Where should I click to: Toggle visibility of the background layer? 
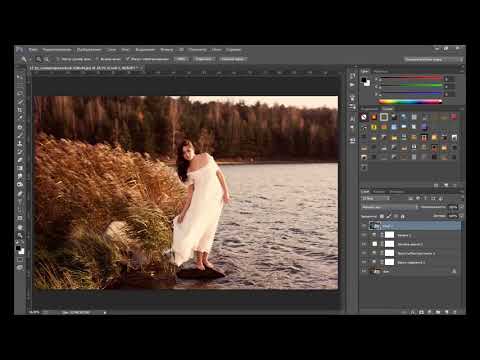click(364, 271)
